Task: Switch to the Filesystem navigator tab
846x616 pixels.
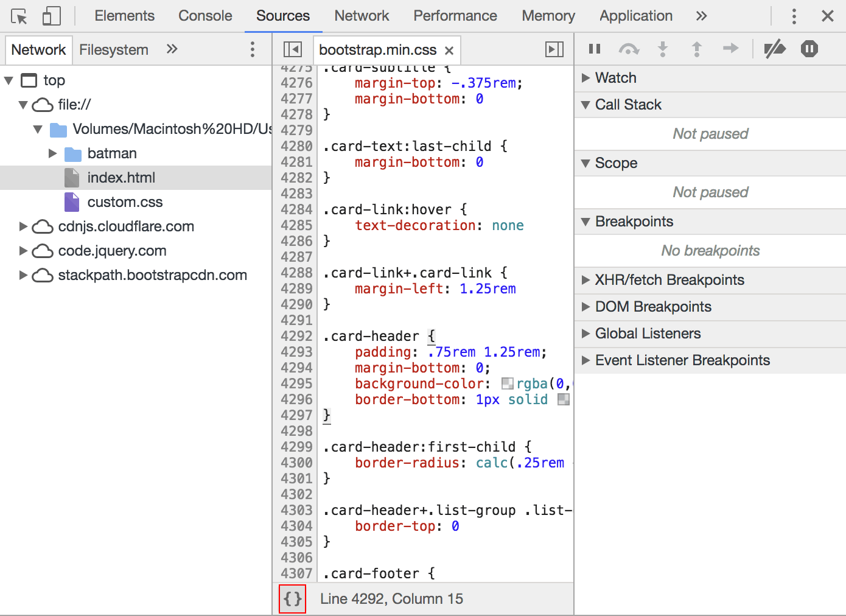Action: (x=114, y=49)
